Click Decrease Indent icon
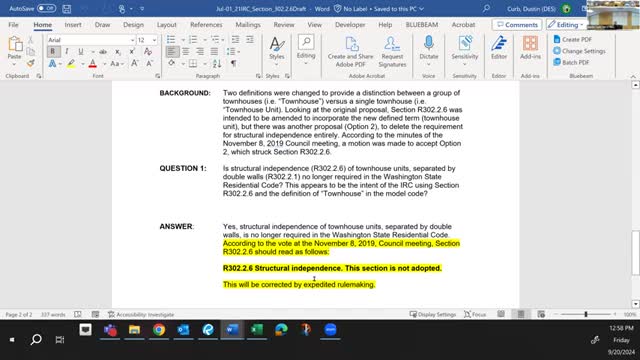 tap(236, 40)
